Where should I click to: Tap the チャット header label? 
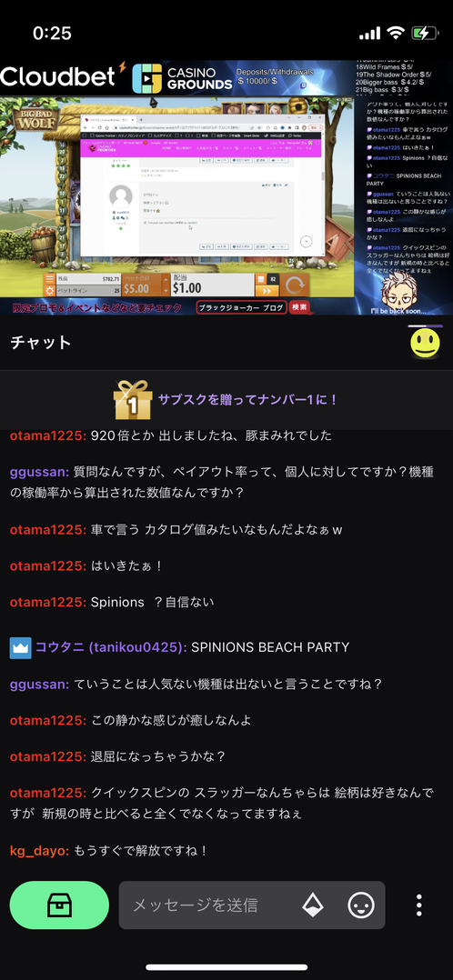click(41, 342)
